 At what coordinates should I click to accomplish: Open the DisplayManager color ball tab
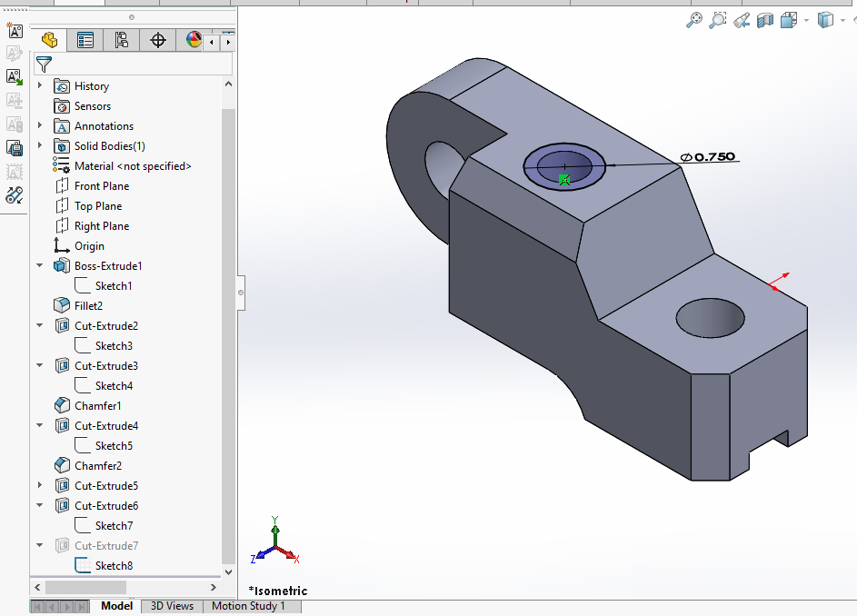click(193, 40)
